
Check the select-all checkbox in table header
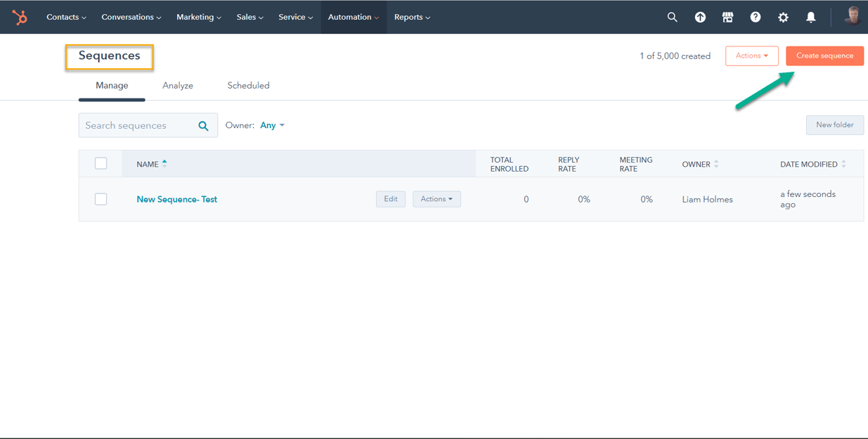coord(101,163)
